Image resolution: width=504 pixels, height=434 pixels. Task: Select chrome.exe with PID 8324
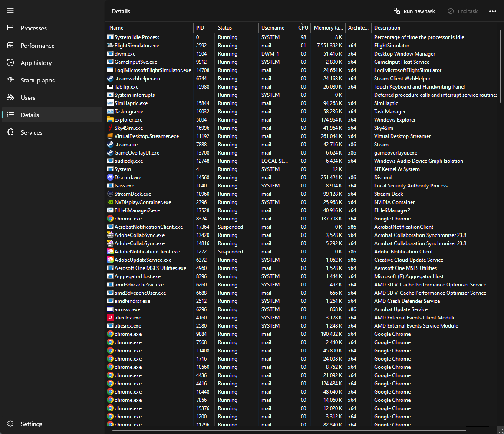302,218
